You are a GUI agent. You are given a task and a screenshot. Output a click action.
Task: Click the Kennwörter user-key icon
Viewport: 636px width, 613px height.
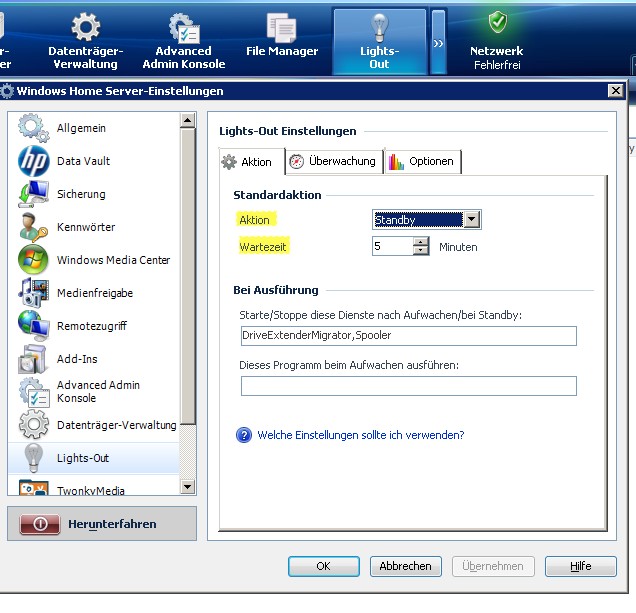pos(33,227)
